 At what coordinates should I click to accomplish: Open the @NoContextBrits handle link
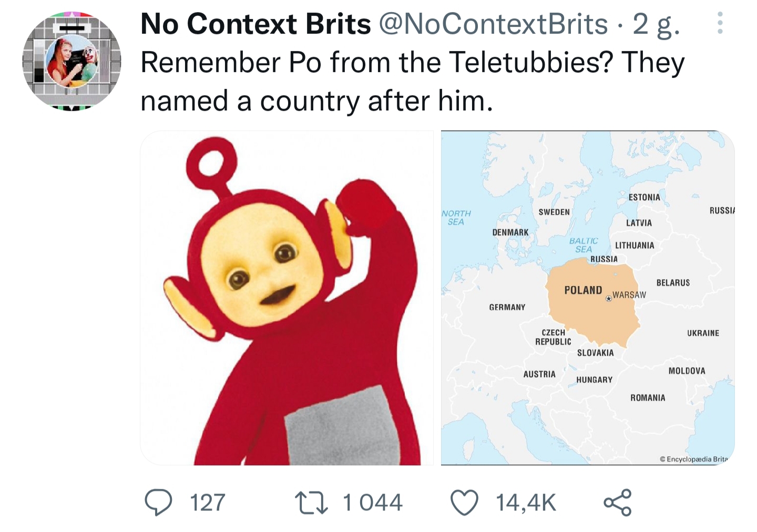click(493, 24)
